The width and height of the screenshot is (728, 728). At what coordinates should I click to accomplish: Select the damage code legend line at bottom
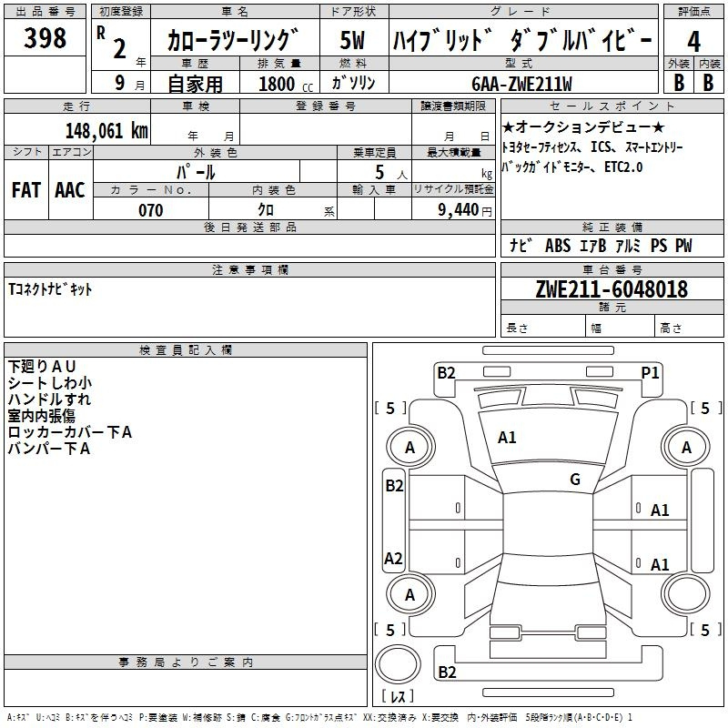click(319, 717)
